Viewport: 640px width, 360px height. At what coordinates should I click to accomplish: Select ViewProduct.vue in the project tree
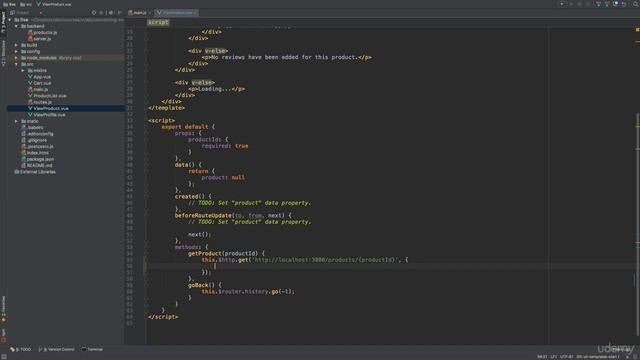(48, 109)
